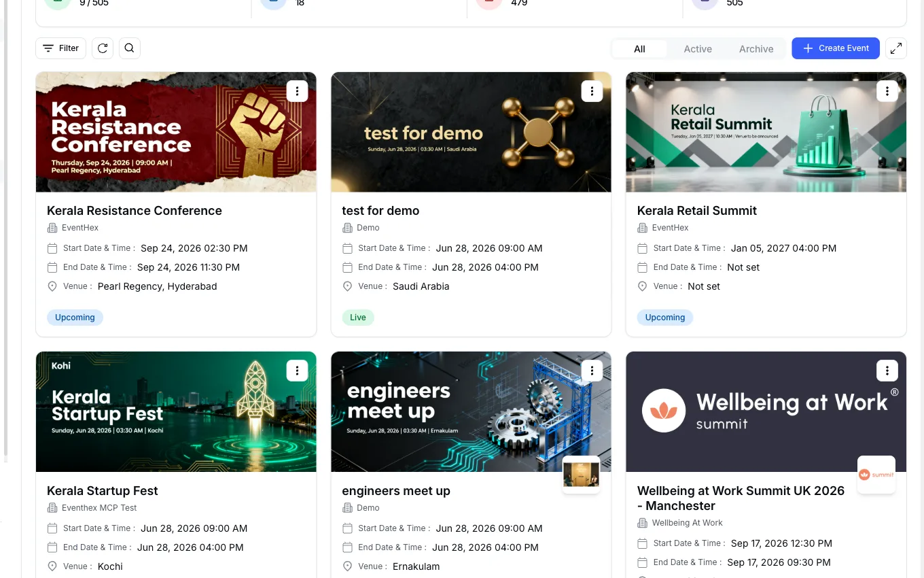This screenshot has width=924, height=578.
Task: Click 'Pearl Regency, Hyderabad' venue text
Action: click(x=158, y=286)
